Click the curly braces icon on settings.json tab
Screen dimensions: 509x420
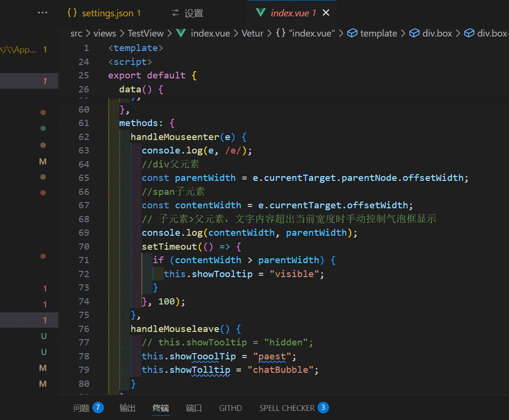click(x=72, y=13)
